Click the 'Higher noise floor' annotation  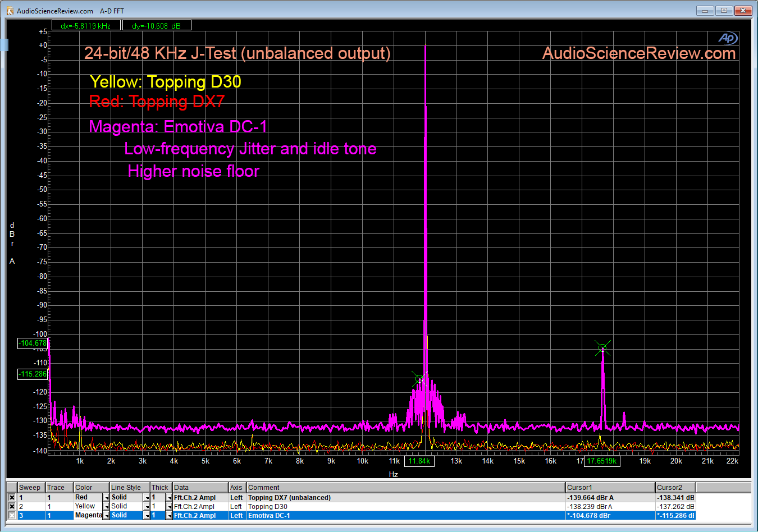[193, 171]
